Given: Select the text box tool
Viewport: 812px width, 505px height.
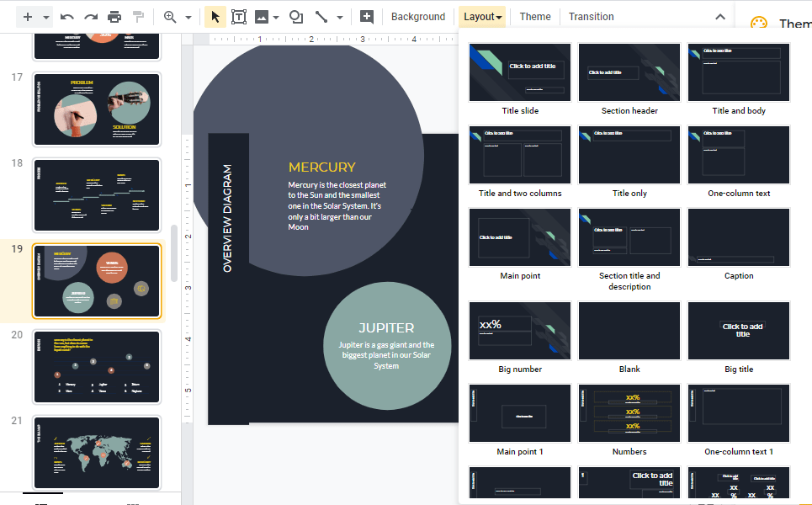Looking at the screenshot, I should [240, 16].
